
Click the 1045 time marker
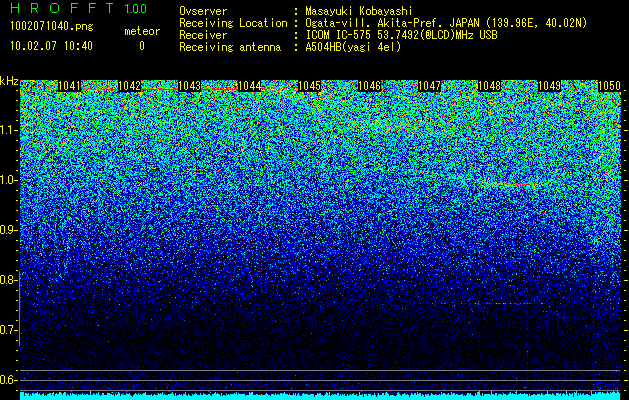click(x=310, y=86)
